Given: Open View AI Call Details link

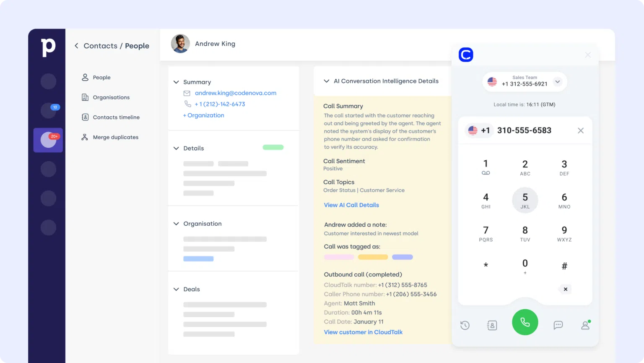Looking at the screenshot, I should click(351, 205).
